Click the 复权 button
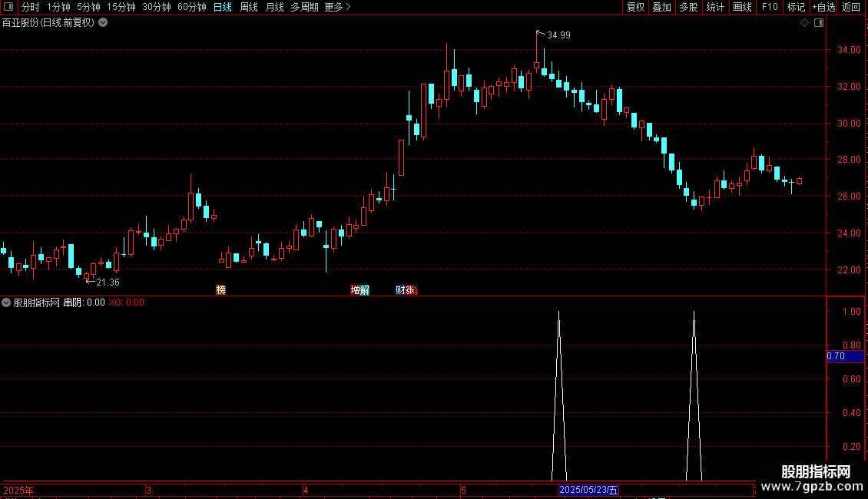 point(635,7)
